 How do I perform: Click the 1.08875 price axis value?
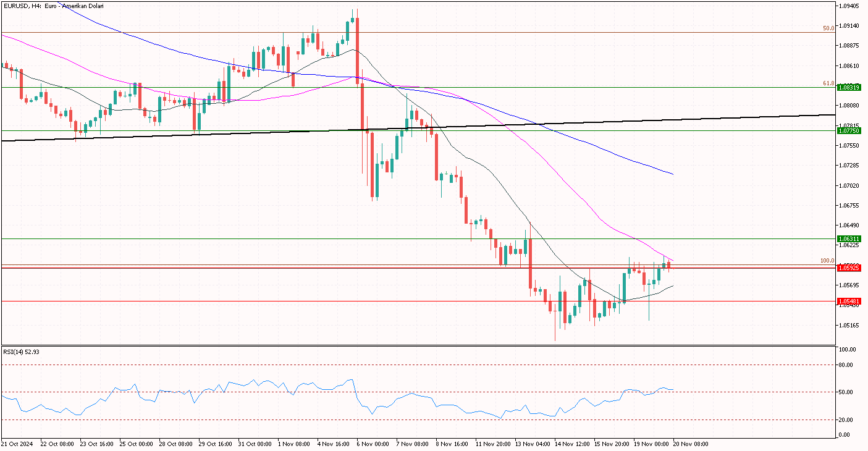(849, 46)
